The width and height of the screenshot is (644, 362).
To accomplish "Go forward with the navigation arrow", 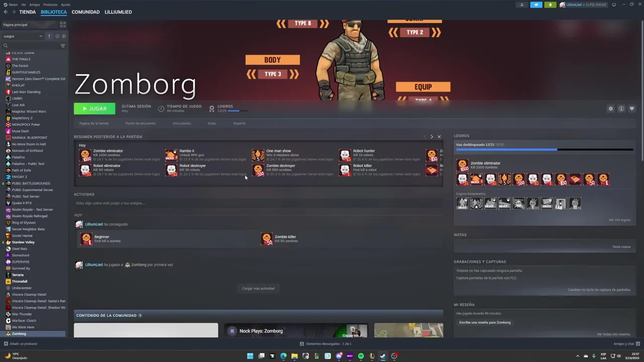I will click(x=13, y=12).
